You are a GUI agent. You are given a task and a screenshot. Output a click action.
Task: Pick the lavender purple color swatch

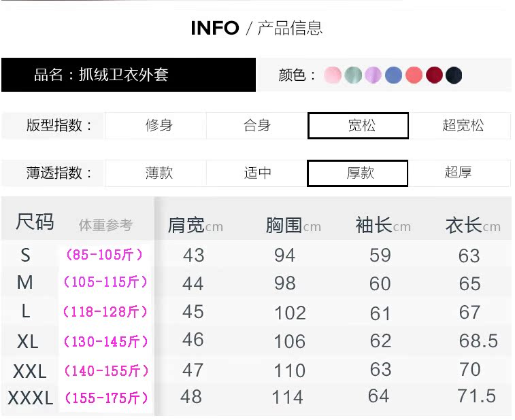tap(373, 75)
